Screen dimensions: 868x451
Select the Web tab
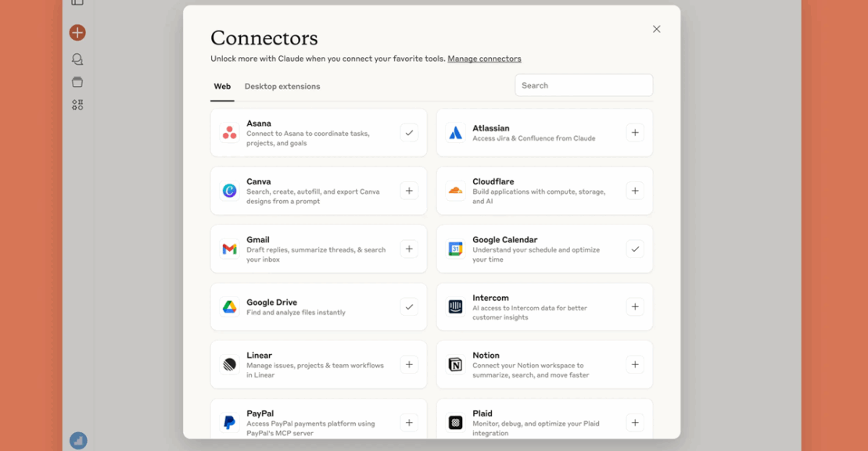point(221,86)
